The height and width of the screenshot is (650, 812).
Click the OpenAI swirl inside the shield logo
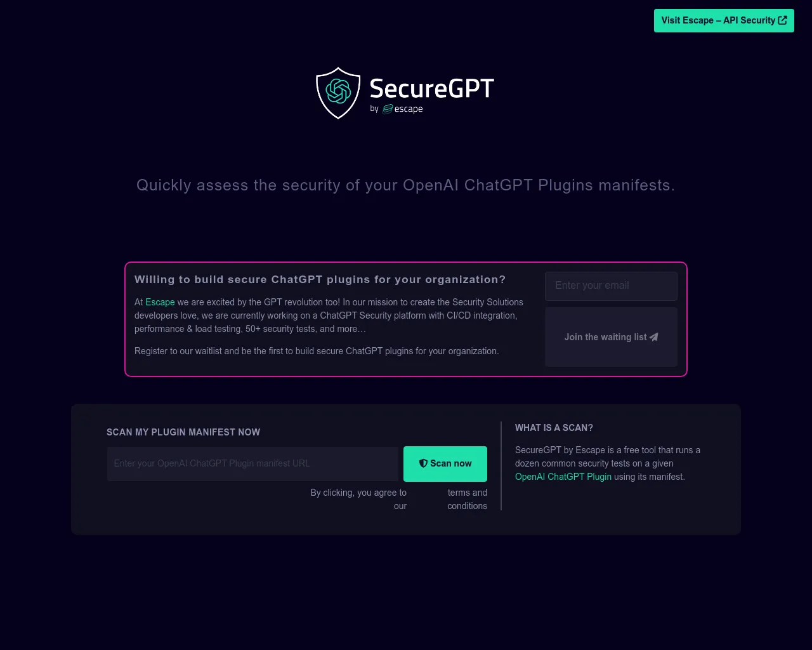click(337, 91)
